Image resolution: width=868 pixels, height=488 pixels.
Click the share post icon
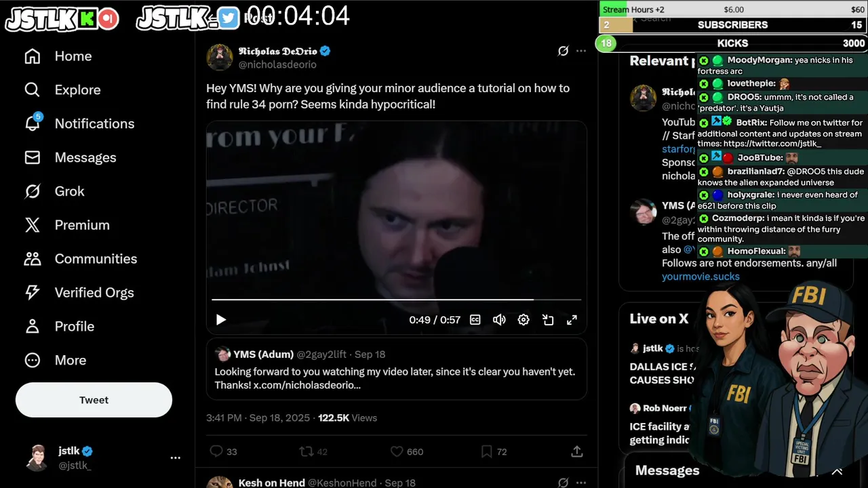(x=577, y=451)
